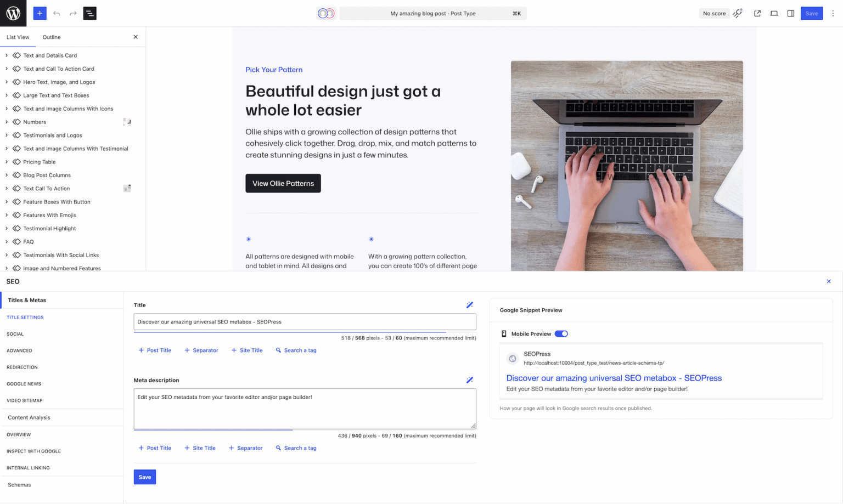Insert Site Title tag under Title field
Viewport: 843px width, 504px height.
pyautogui.click(x=247, y=350)
